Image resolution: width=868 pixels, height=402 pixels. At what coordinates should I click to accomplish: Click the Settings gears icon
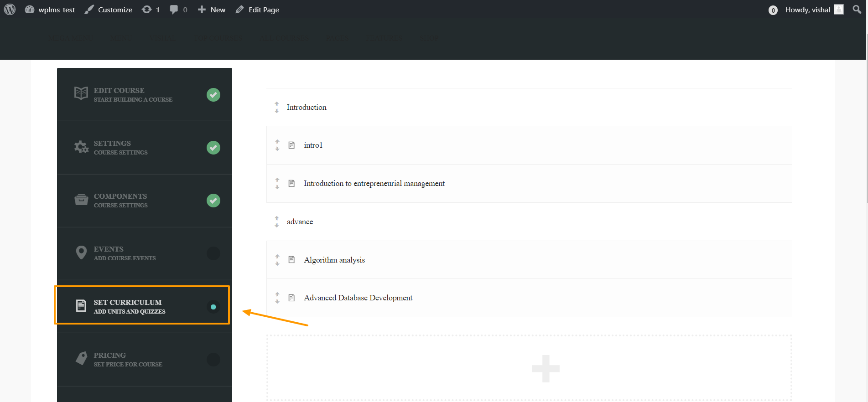click(x=81, y=147)
